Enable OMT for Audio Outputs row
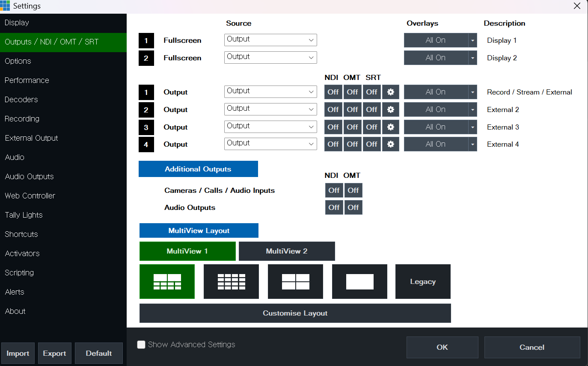Viewport: 588px width, 366px height. tap(353, 207)
